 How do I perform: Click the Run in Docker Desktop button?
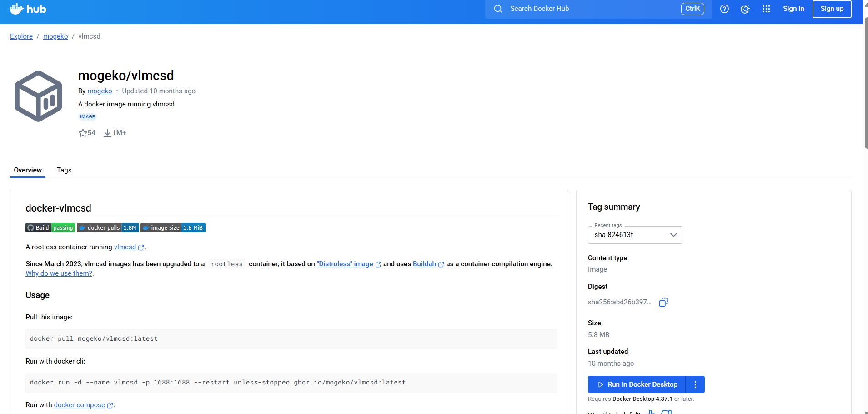[x=637, y=384]
